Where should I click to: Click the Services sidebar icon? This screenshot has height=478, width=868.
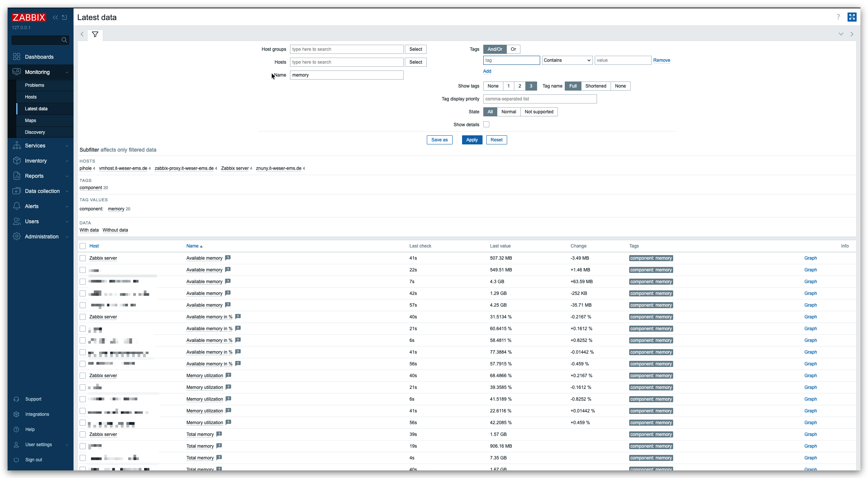[17, 146]
